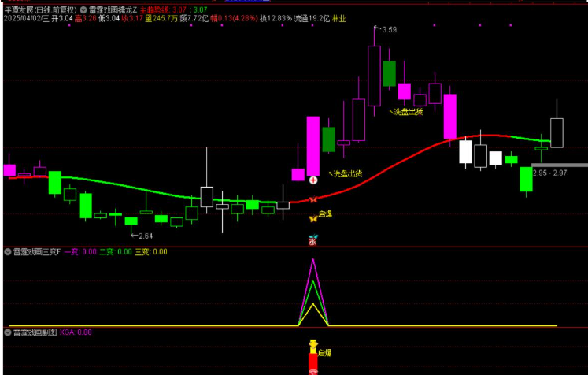Click the 3.59 high price marker

point(386,30)
